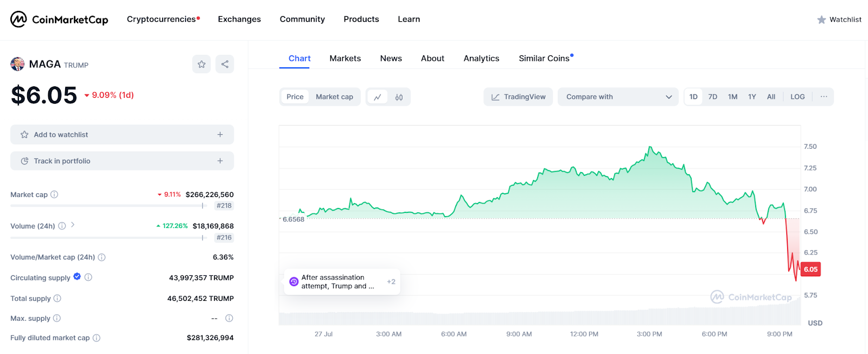Open the Market cap info tooltip icon
This screenshot has width=868, height=354.
click(54, 194)
